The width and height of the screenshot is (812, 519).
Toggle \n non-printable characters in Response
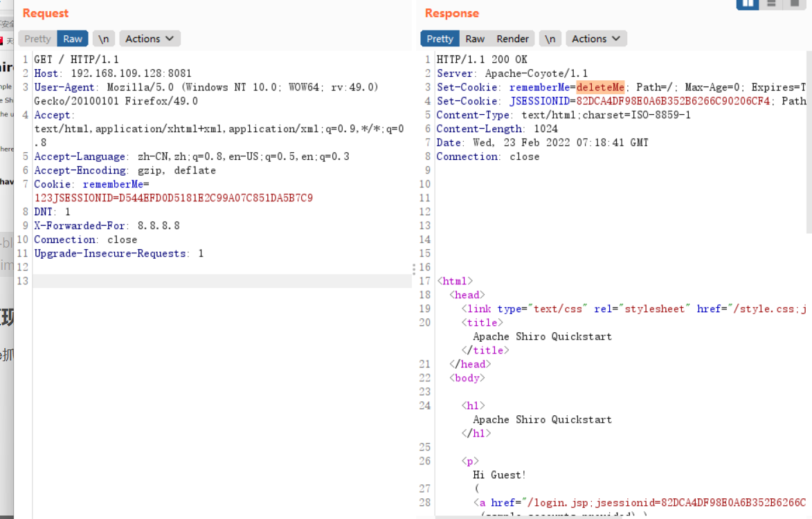(550, 39)
